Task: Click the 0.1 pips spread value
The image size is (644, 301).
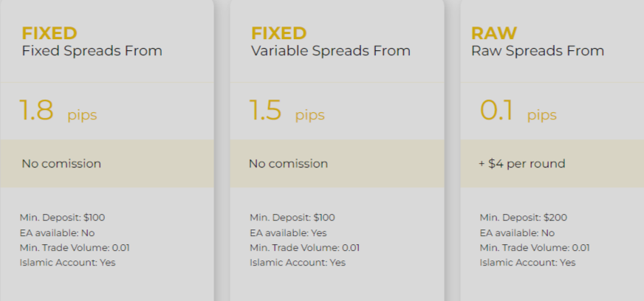Action: 517,111
